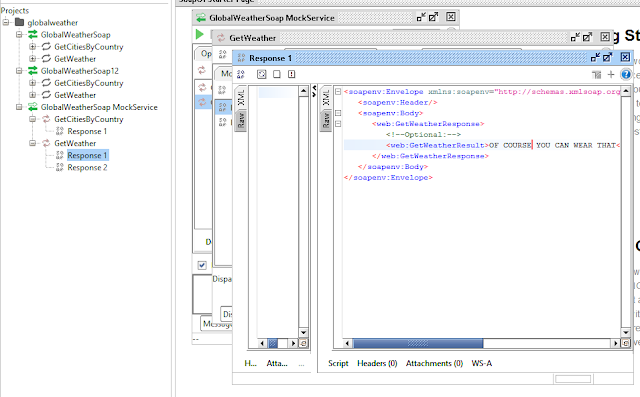Select Response 2 in the project tree
The height and width of the screenshot is (397, 640).
[87, 167]
